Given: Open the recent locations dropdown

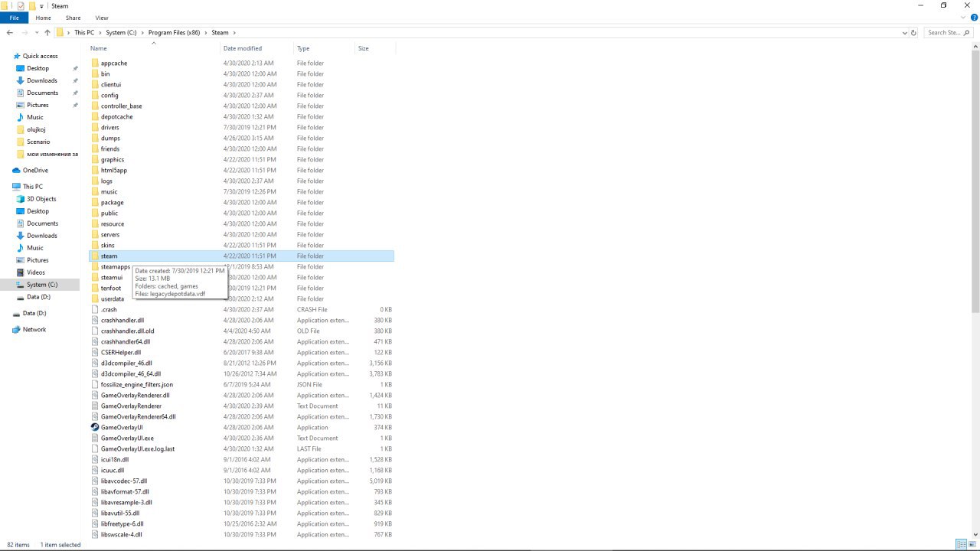Looking at the screenshot, I should [x=37, y=33].
